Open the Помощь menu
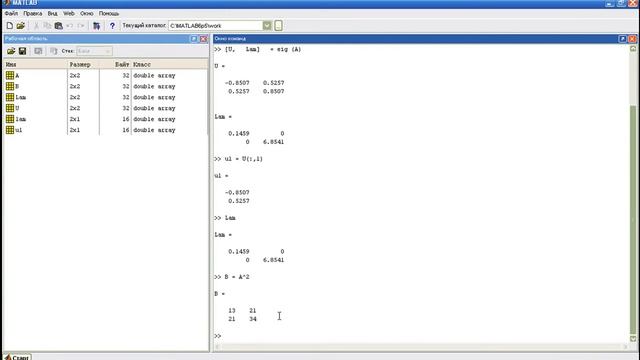640x360 pixels. (109, 13)
